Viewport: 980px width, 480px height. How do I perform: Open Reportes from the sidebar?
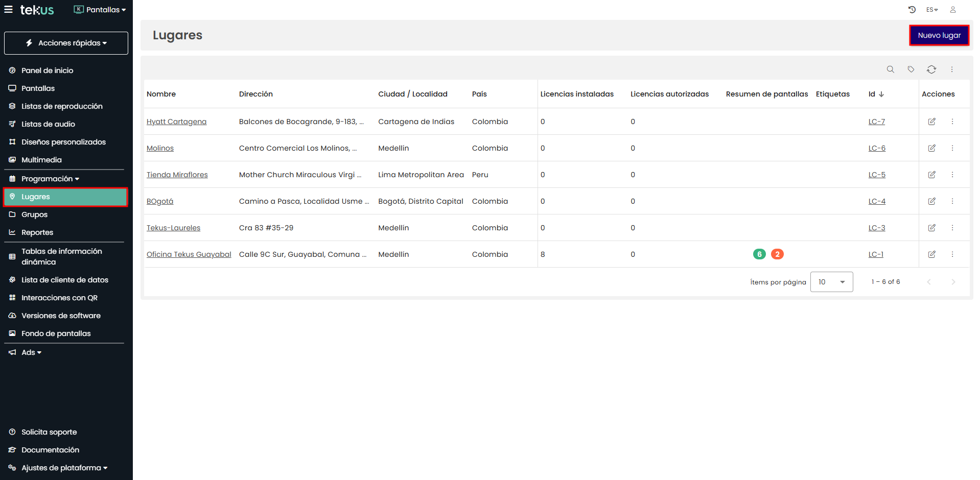pos(37,232)
